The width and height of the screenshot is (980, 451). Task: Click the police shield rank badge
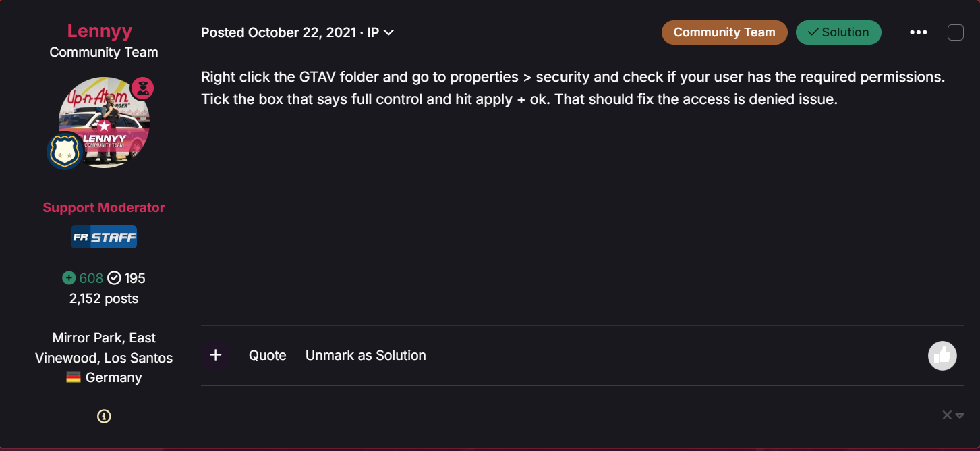click(x=65, y=152)
